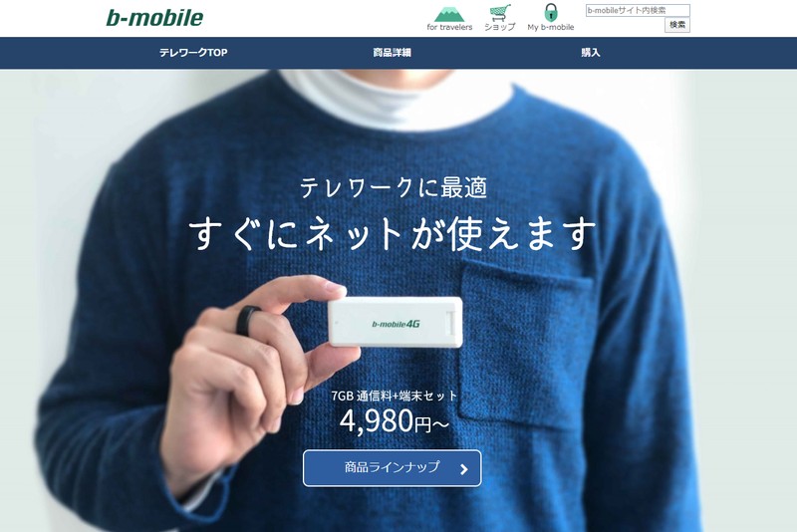
Task: Click the b-mobile 4G USB dongle image
Action: coord(395,322)
